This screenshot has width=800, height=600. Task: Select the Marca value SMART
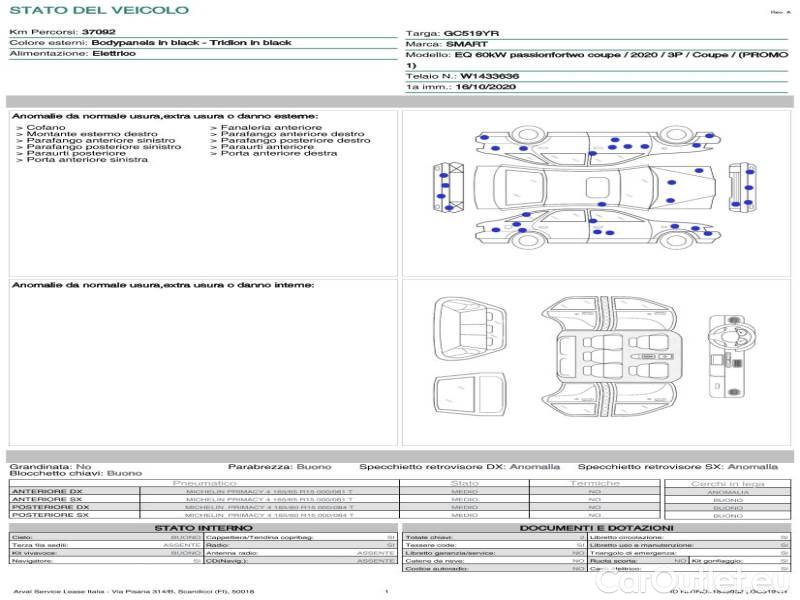pos(467,44)
